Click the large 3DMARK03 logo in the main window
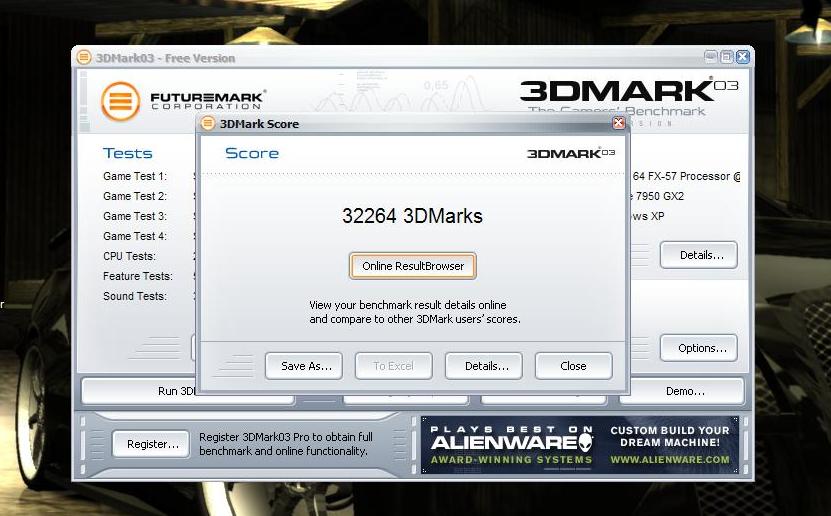 (x=629, y=91)
